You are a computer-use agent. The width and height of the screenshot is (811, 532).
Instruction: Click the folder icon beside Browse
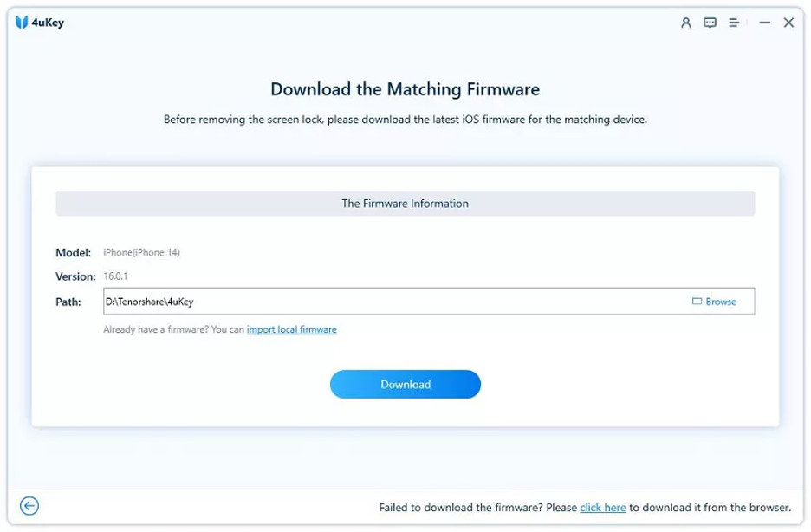click(697, 302)
